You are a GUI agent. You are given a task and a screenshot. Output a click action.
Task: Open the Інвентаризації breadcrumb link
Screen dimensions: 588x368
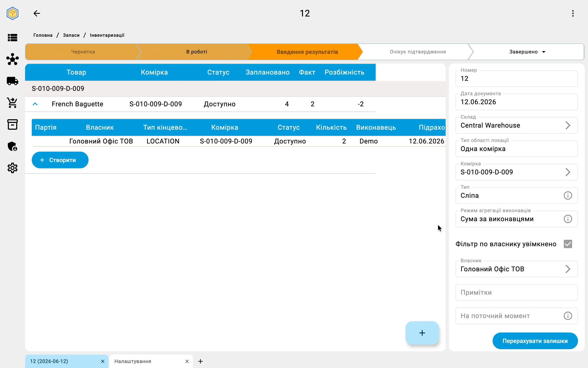pyautogui.click(x=107, y=35)
